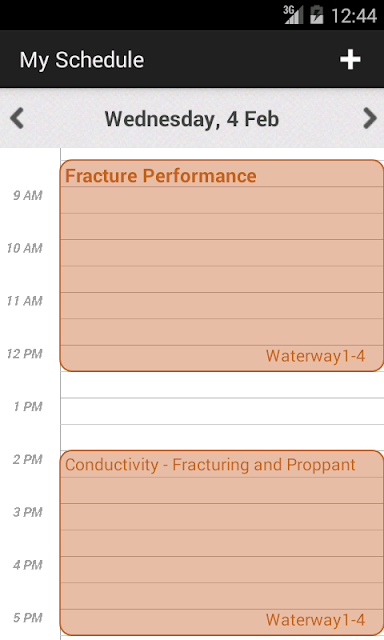Tap the Wednesday, 4 Feb date header
384x640 pixels.
coord(192,119)
